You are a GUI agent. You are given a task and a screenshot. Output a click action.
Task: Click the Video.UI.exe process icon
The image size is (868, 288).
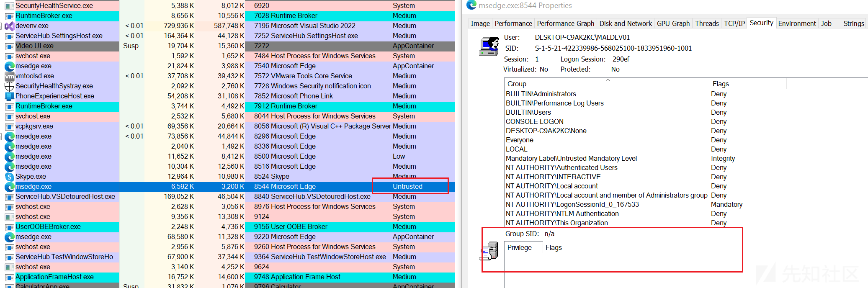(9, 46)
